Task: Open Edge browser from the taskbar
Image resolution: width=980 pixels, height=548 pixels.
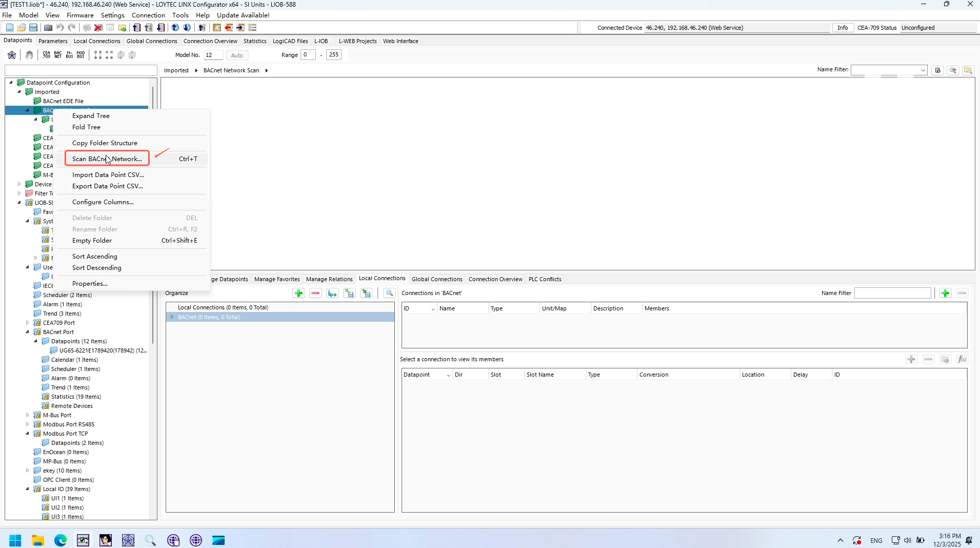Action: click(61, 540)
